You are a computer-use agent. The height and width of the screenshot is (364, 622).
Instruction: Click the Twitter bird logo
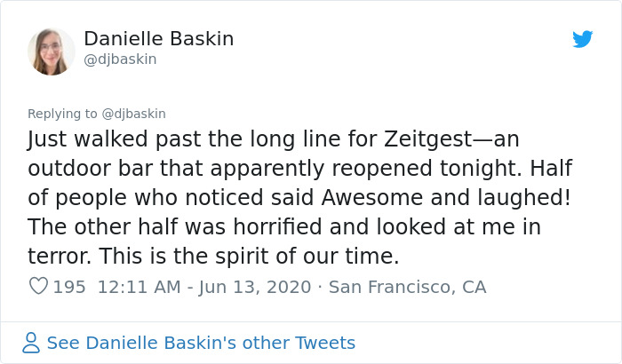(x=582, y=39)
